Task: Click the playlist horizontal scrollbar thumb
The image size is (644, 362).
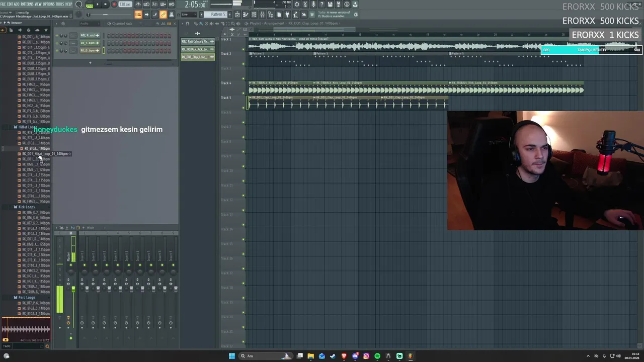Action: pos(314,30)
